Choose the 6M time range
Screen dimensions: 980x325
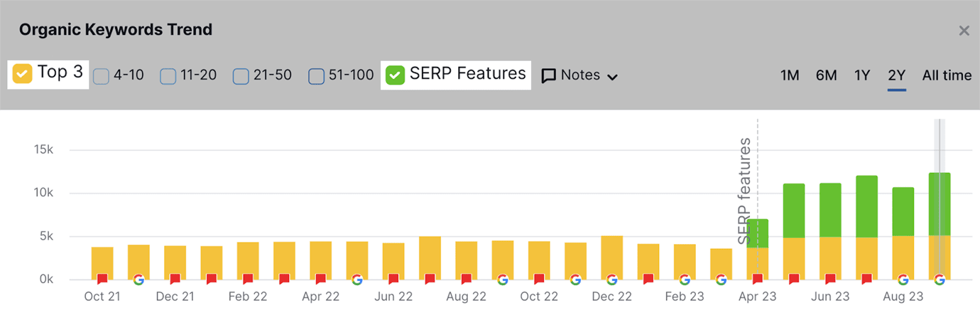[826, 75]
